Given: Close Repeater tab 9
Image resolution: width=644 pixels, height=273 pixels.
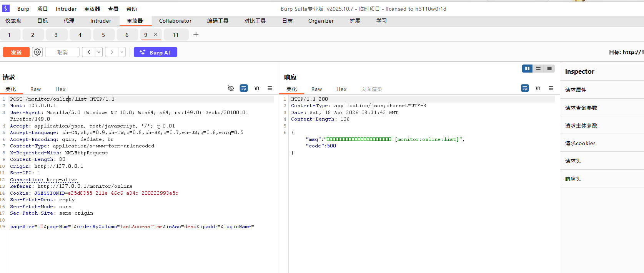Looking at the screenshot, I should click(156, 34).
